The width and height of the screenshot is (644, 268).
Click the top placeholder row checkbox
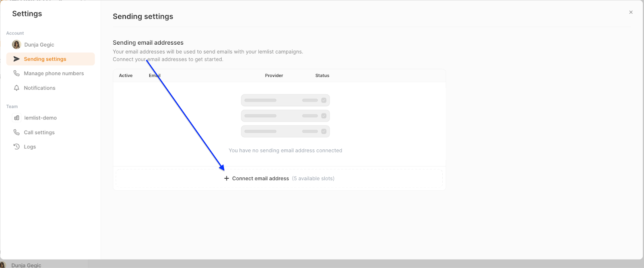pyautogui.click(x=324, y=100)
